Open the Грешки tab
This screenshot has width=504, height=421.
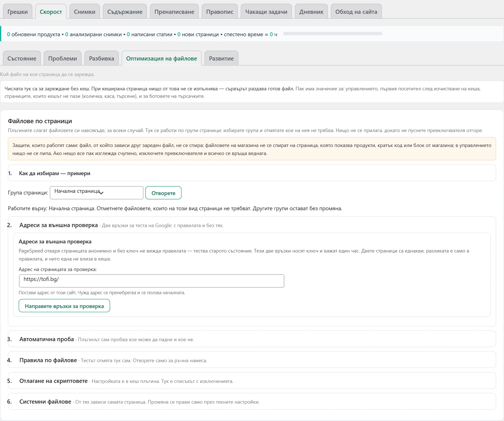click(17, 12)
